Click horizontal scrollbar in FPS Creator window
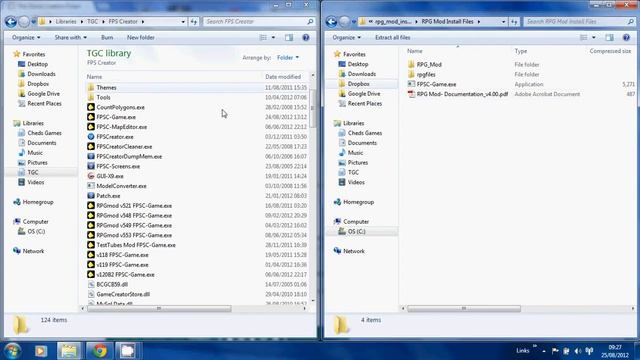Viewport: 640px width, 360px height. click(x=159, y=309)
